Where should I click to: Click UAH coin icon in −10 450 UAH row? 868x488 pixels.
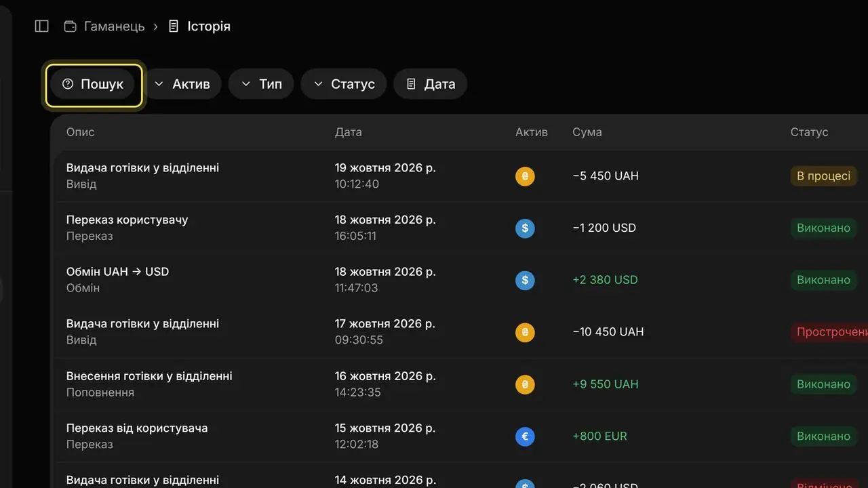tap(525, 332)
